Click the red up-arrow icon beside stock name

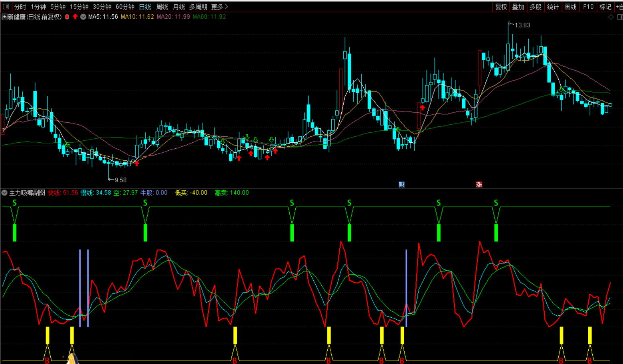pos(75,17)
